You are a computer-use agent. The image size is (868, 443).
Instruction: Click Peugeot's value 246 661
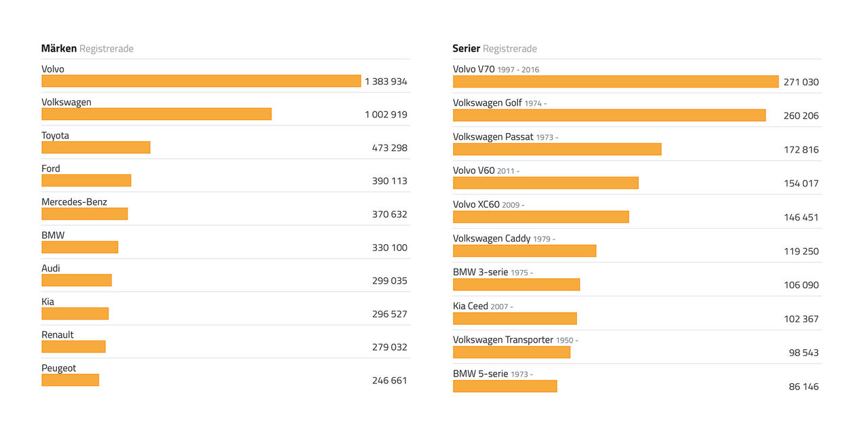tap(389, 381)
